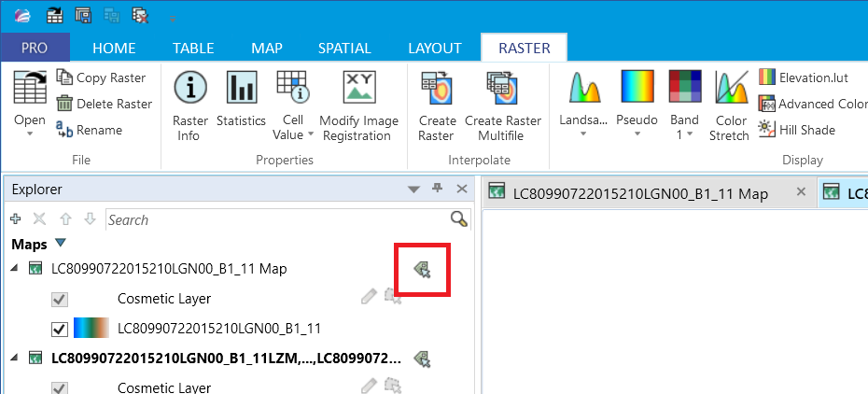Image resolution: width=868 pixels, height=394 pixels.
Task: Select the LC80990722015210LGN00_B1_11LZM map item
Action: coord(226,359)
